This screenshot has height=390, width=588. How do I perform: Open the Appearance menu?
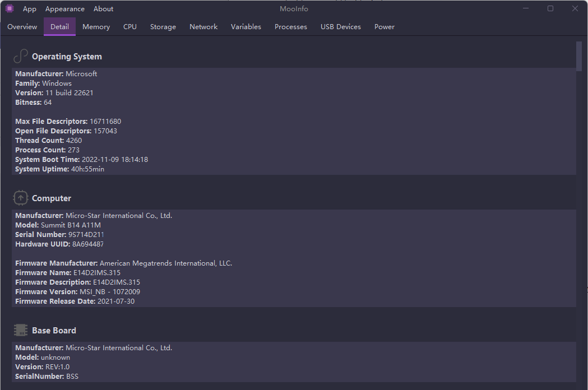65,8
